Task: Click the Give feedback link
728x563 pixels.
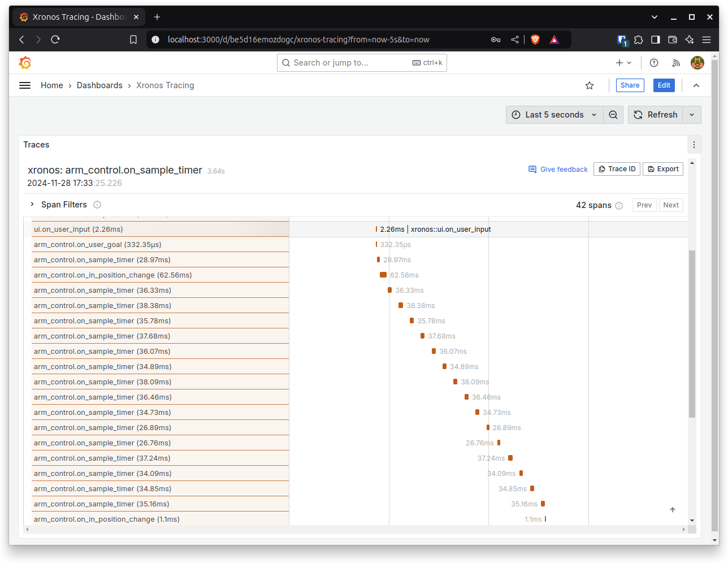Action: pos(558,170)
